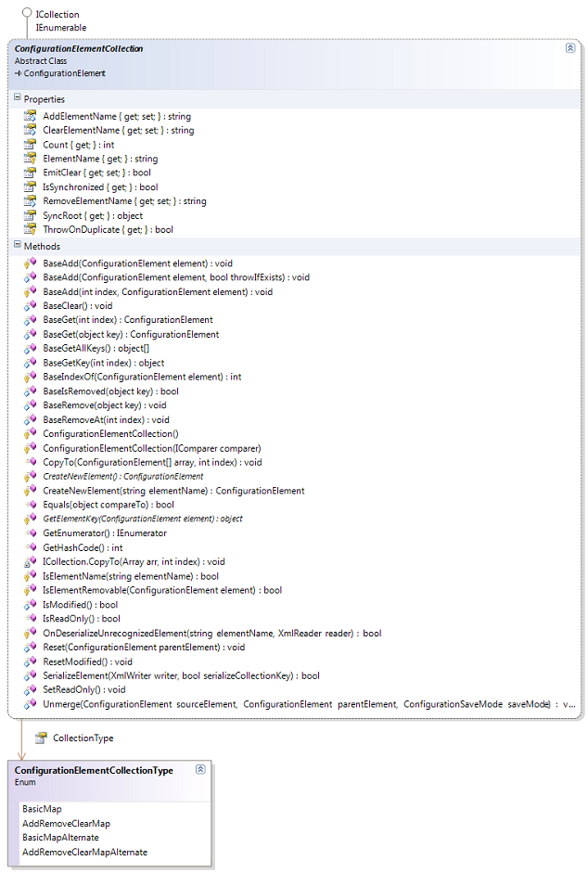Select the ConfigurationElementCollection class title

(79, 48)
